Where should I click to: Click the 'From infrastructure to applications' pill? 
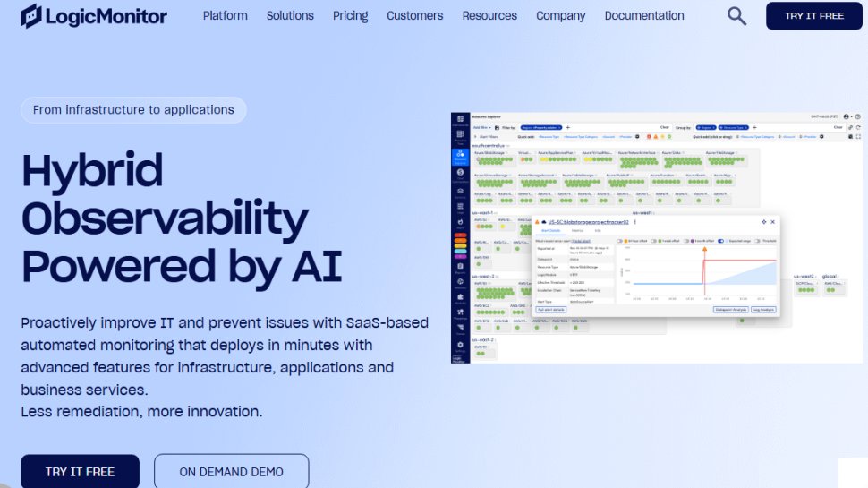(x=133, y=109)
